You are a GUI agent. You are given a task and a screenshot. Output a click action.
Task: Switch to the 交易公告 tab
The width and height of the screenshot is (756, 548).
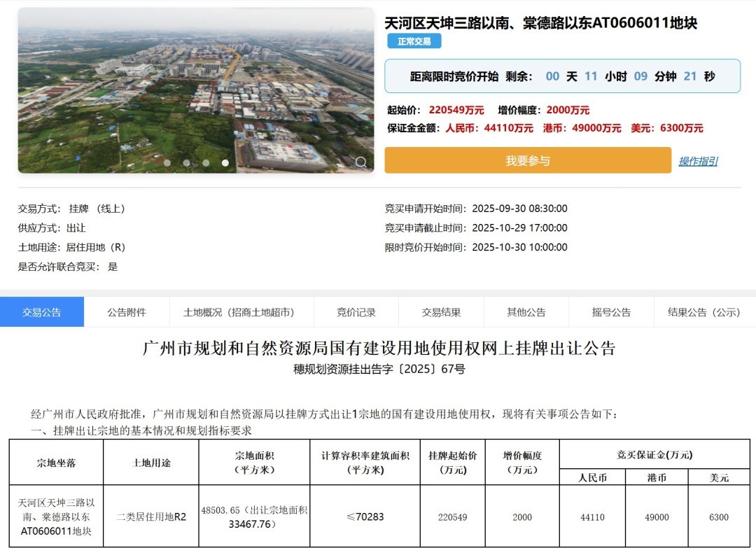pos(42,312)
